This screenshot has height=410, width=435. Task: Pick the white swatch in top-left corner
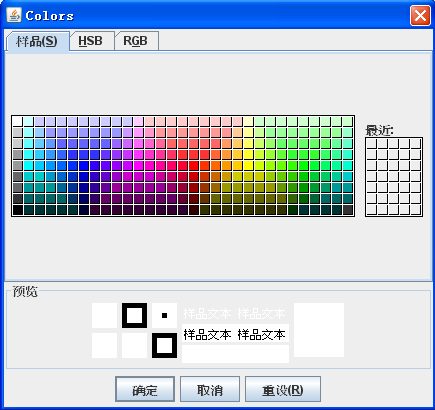[18, 121]
